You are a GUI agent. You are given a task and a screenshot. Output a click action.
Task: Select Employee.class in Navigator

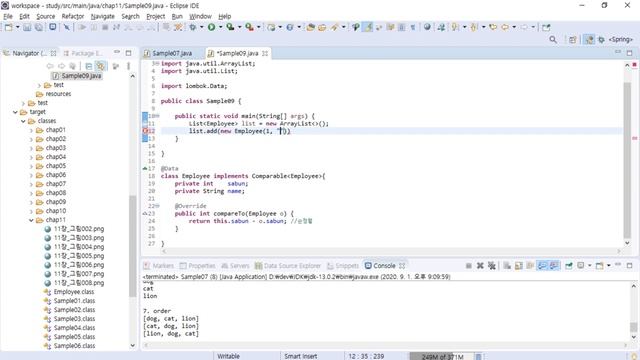click(74, 292)
